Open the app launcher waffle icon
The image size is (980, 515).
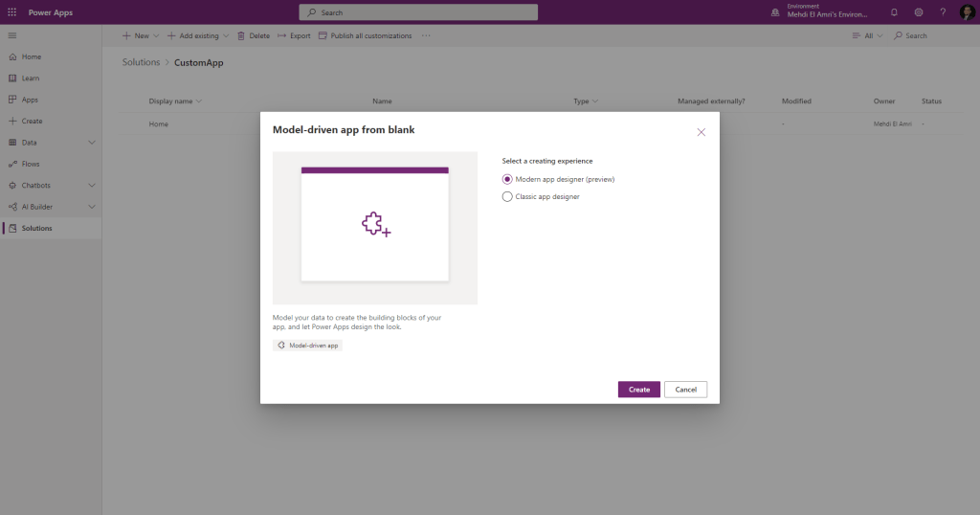pyautogui.click(x=12, y=12)
